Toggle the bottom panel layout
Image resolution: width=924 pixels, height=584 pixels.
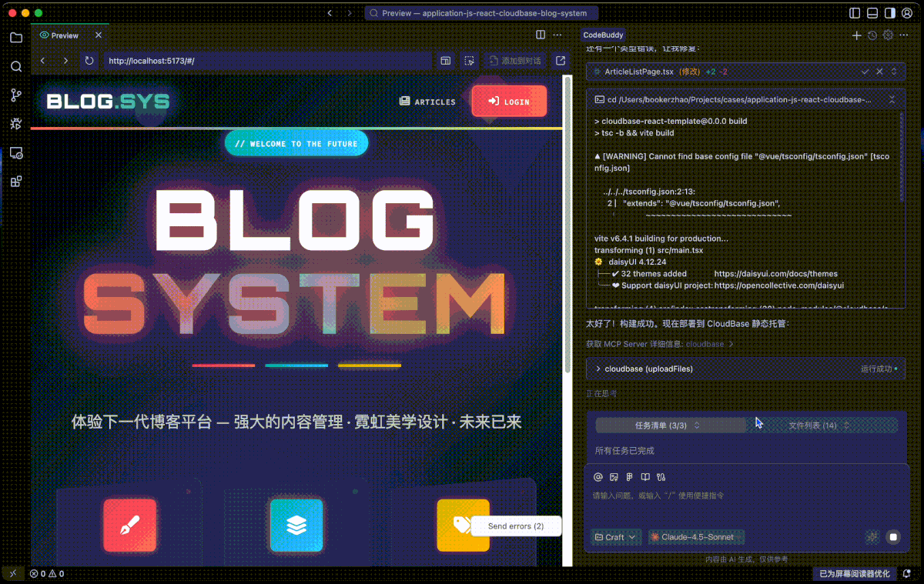[x=872, y=13]
